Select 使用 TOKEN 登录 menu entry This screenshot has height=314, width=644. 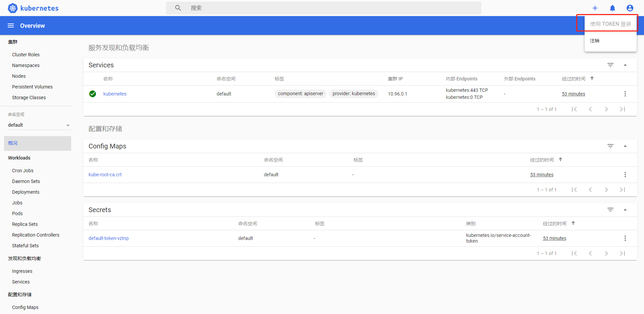coord(610,24)
